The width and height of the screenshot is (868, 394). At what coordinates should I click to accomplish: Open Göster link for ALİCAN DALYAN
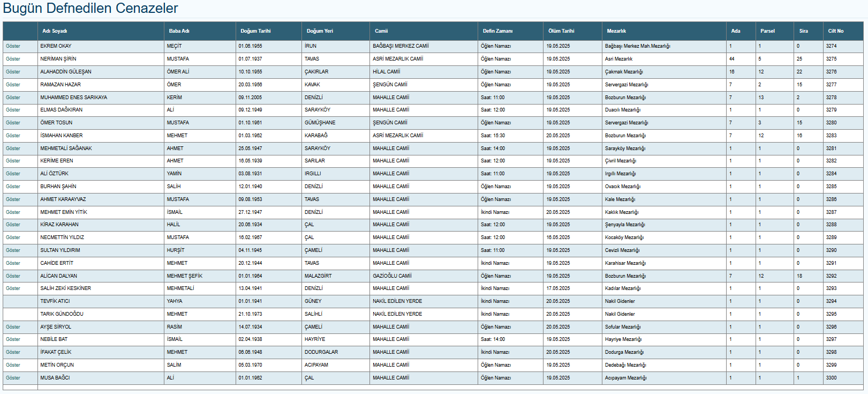(13, 276)
